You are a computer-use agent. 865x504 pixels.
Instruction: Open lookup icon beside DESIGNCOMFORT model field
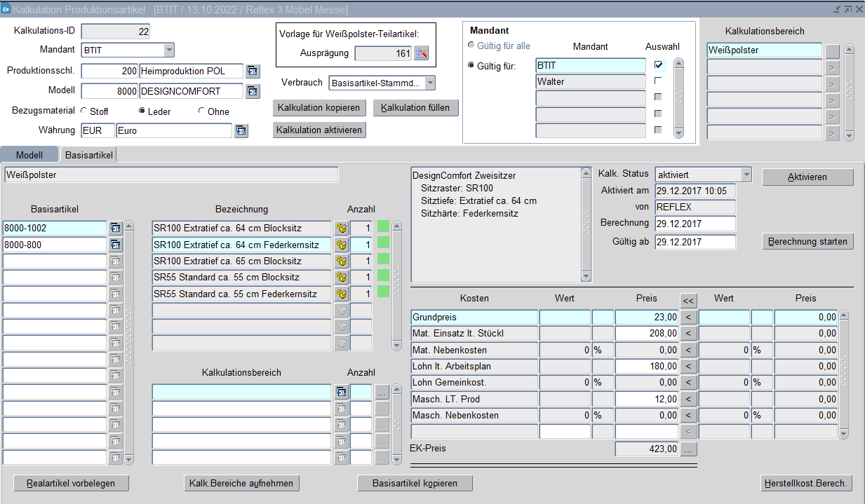pyautogui.click(x=253, y=91)
